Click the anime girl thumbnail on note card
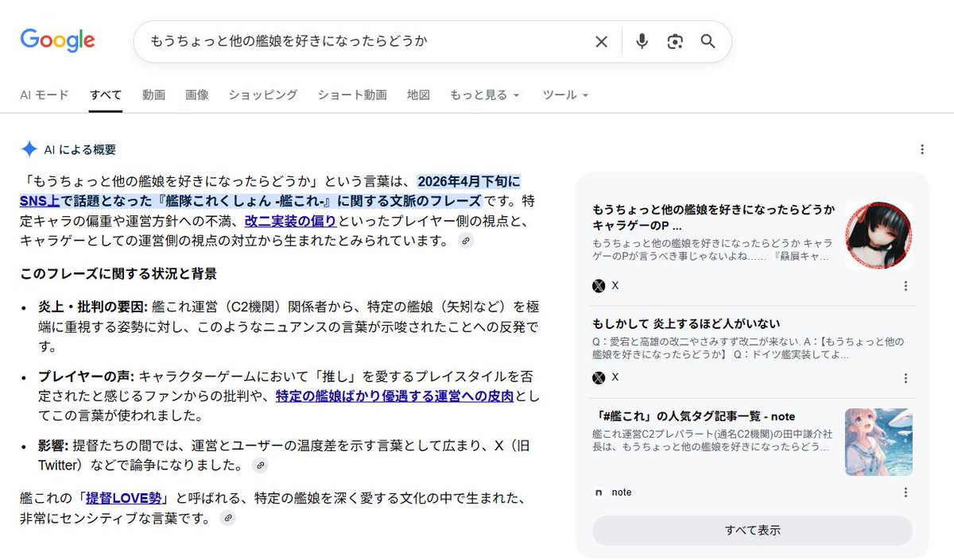 pos(878,442)
